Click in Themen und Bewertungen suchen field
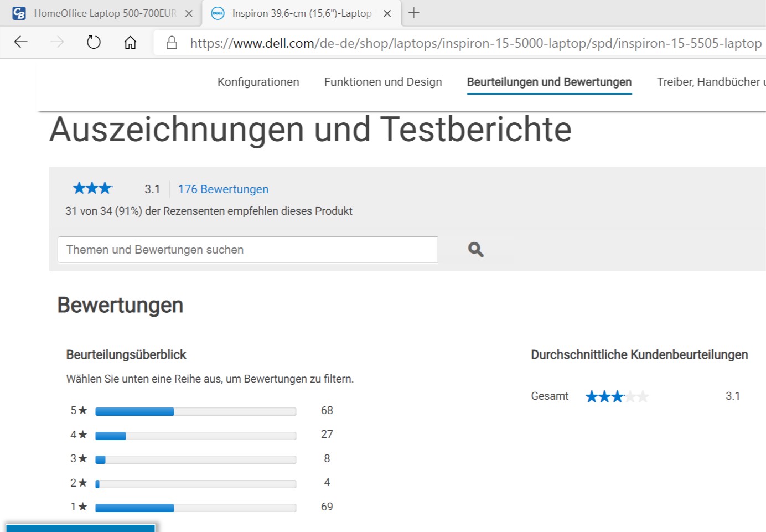766x532 pixels. coord(247,250)
